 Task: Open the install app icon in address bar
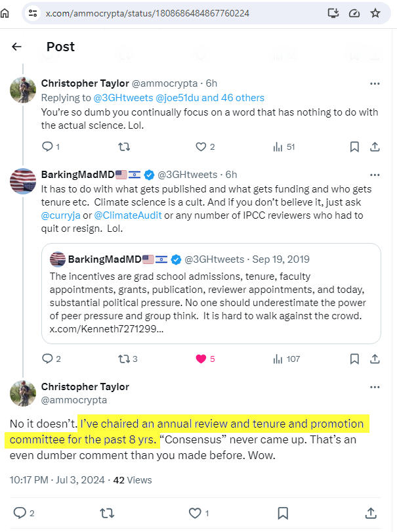click(333, 13)
